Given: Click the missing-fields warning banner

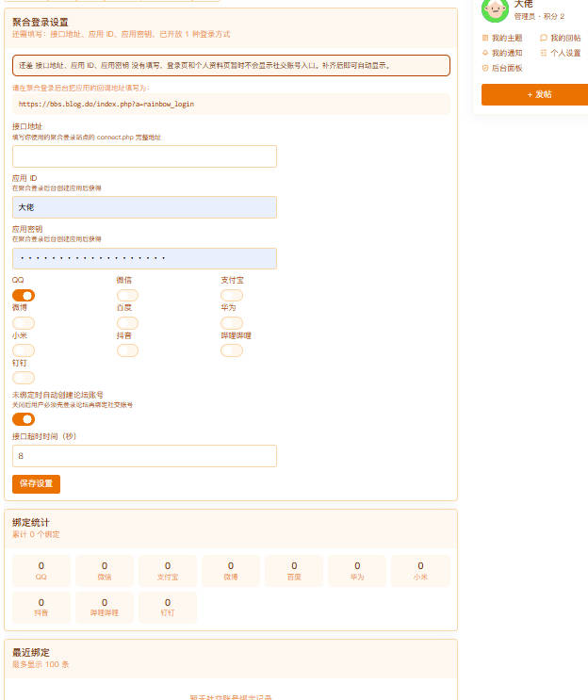Looking at the screenshot, I should click(x=231, y=66).
